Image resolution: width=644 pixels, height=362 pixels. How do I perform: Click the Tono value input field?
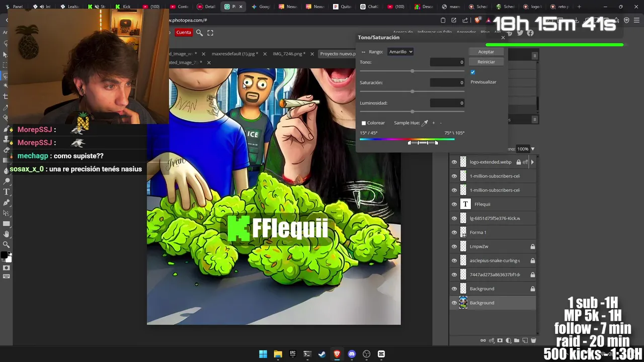point(447,62)
